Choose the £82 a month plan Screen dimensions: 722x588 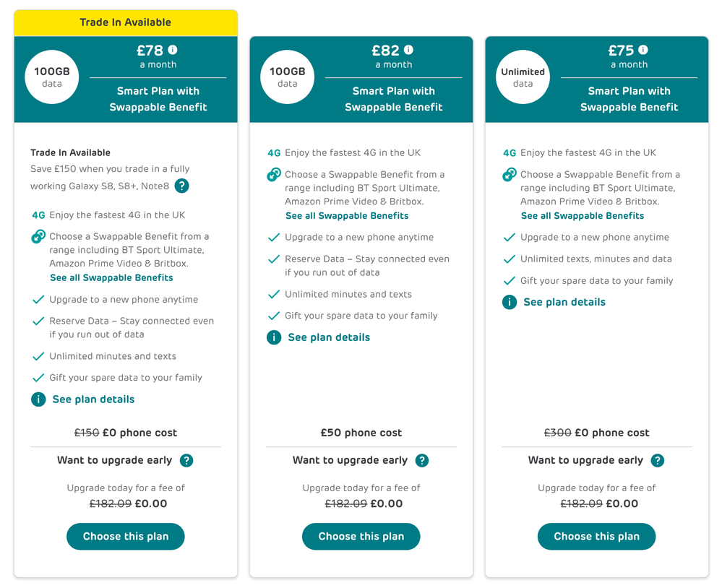tap(361, 537)
